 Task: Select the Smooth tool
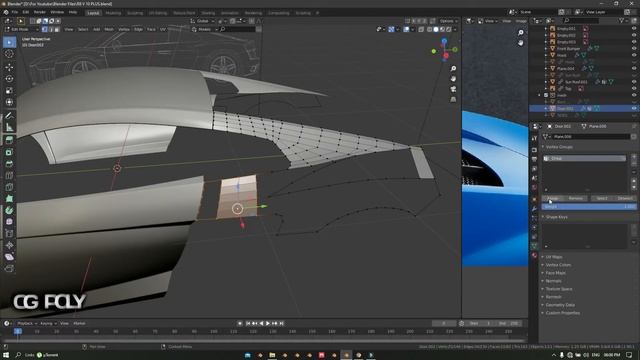pyautogui.click(x=9, y=222)
